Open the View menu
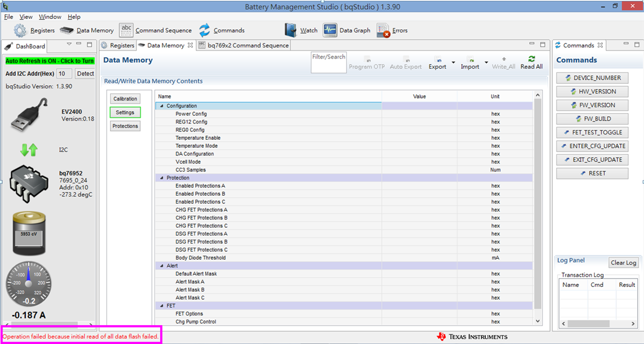644x344 pixels. click(x=26, y=17)
